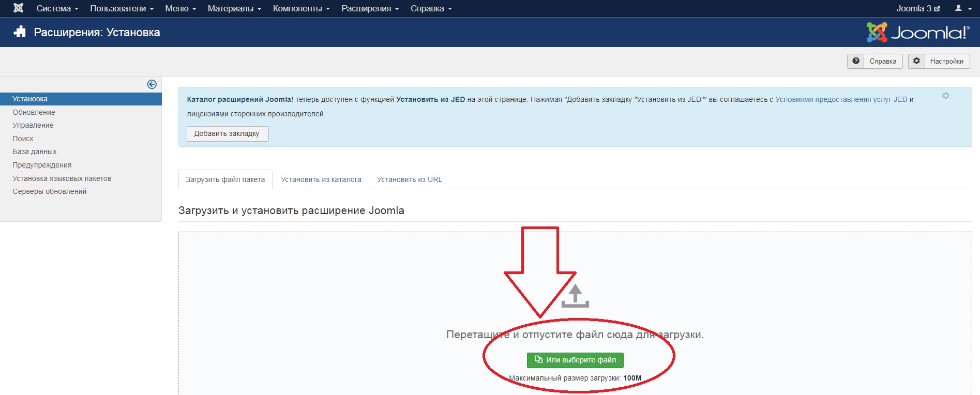The image size is (980, 395).
Task: Open Условиями предоставления услуг JED link
Action: pyautogui.click(x=841, y=99)
